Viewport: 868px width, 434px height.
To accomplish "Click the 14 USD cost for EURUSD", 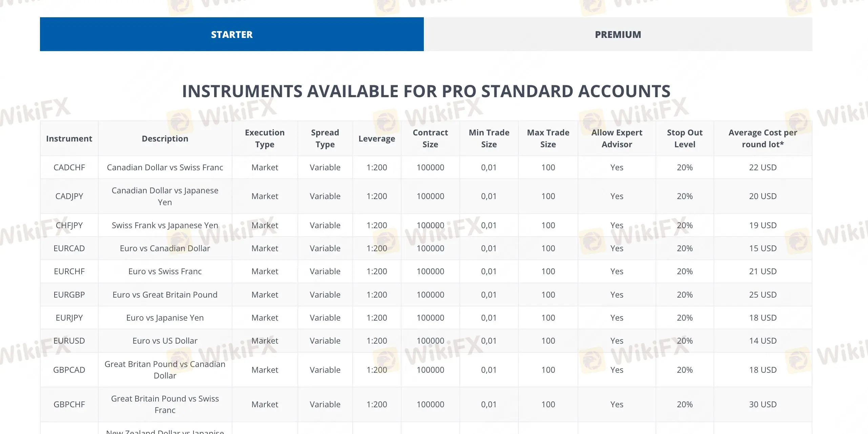I will (x=763, y=341).
